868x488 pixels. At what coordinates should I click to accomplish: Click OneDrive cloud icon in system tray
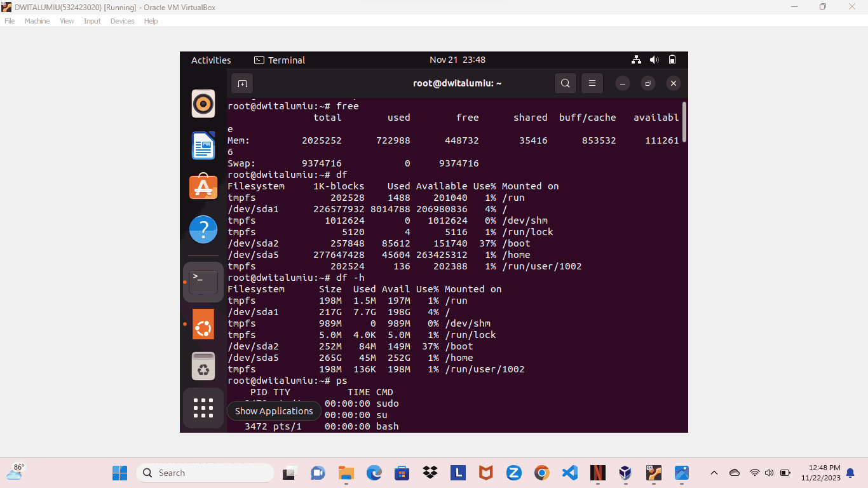coord(735,473)
